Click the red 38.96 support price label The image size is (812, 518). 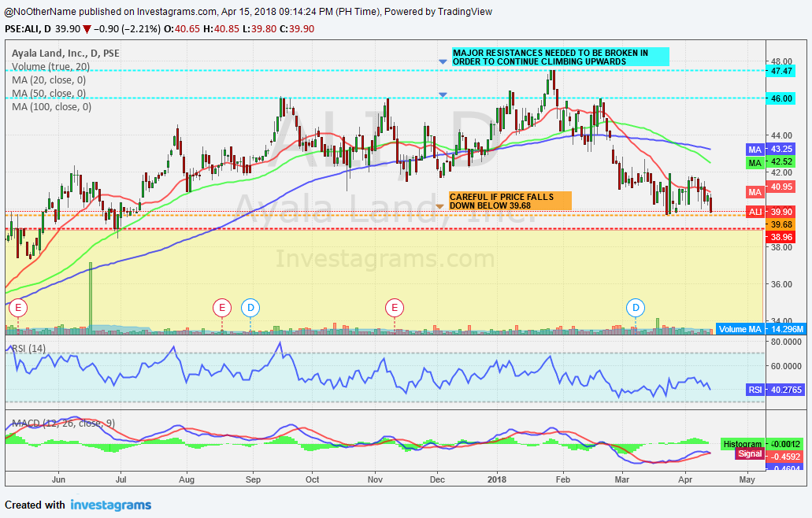(x=781, y=237)
